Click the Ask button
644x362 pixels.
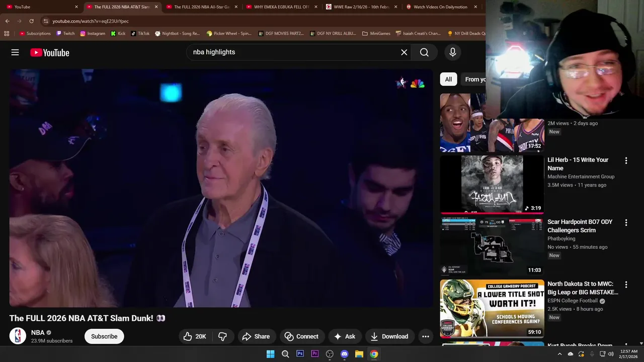[x=345, y=336]
